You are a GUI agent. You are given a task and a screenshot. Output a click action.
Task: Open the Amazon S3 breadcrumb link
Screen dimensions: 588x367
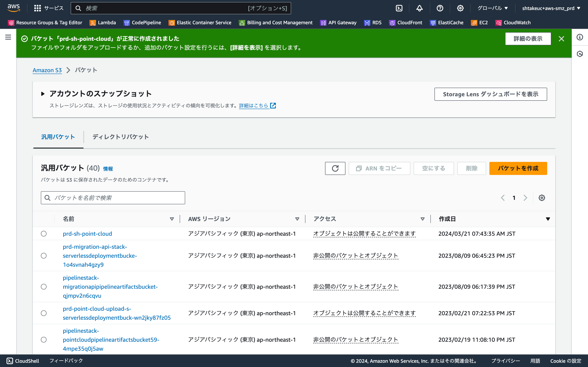click(x=47, y=70)
